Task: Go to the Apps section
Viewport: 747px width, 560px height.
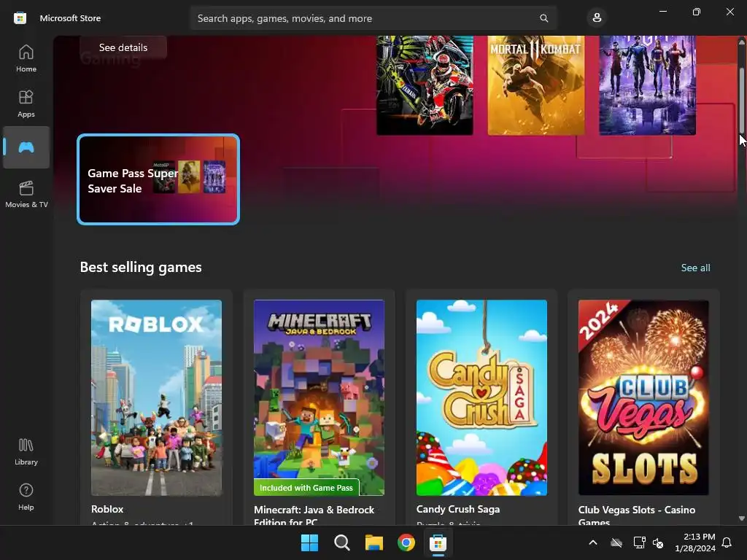Action: click(26, 104)
